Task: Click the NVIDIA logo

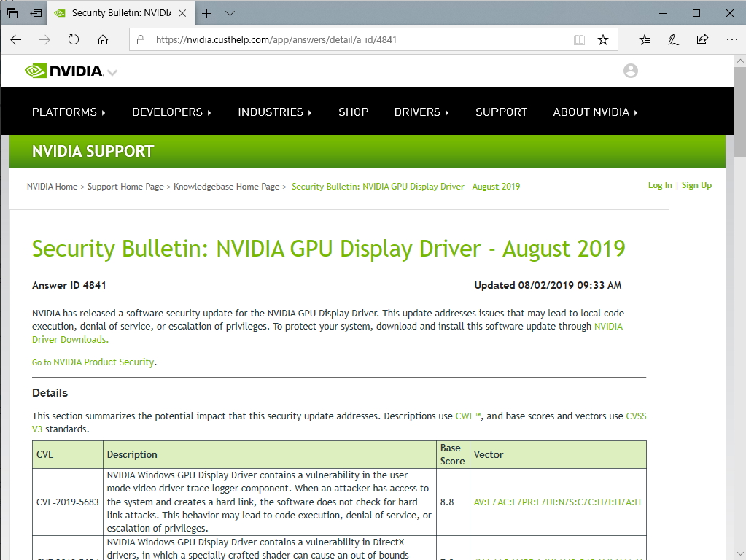Action: 64,71
